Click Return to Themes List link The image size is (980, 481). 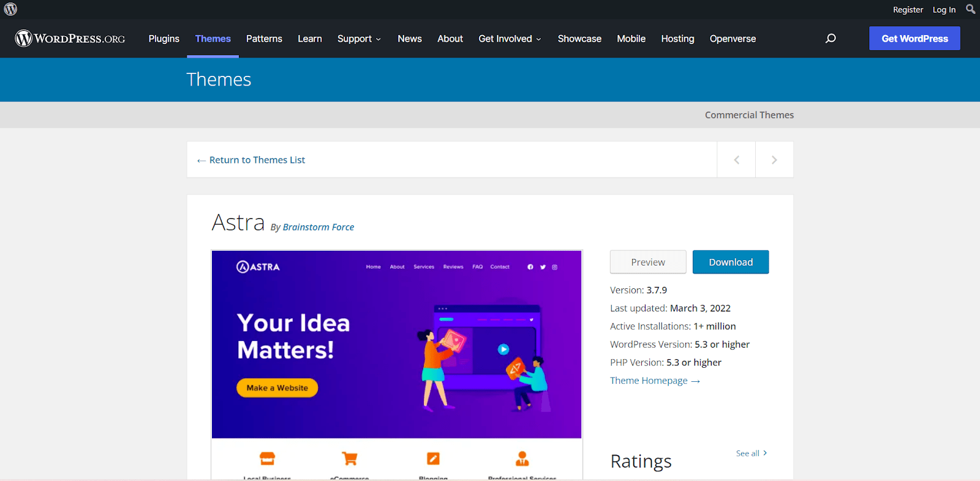pyautogui.click(x=251, y=160)
